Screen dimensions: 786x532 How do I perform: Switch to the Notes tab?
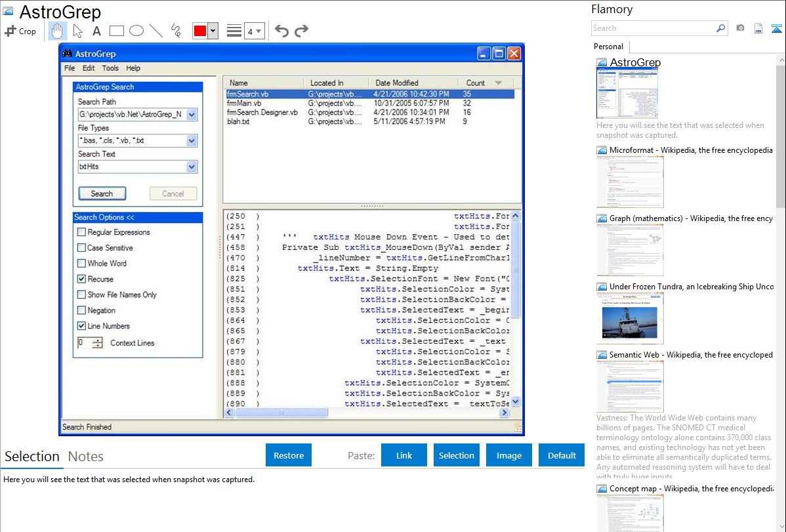[86, 457]
